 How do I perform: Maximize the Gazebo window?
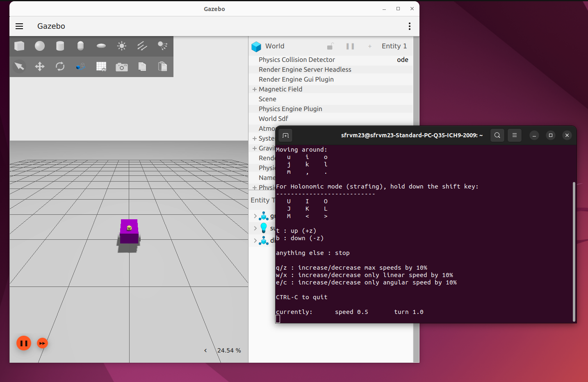[398, 9]
